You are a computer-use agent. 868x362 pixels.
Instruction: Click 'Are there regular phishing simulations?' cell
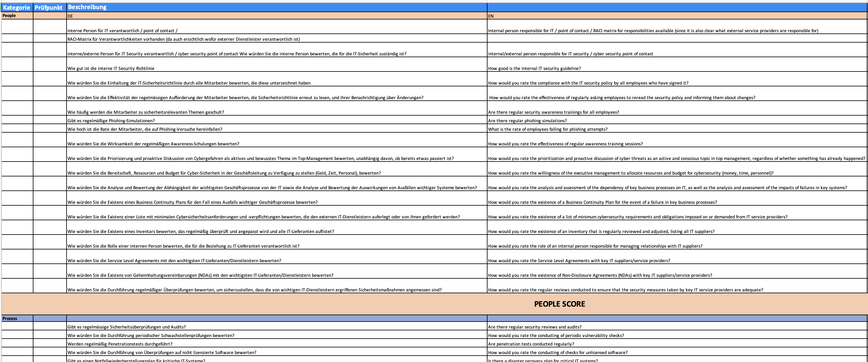527,121
